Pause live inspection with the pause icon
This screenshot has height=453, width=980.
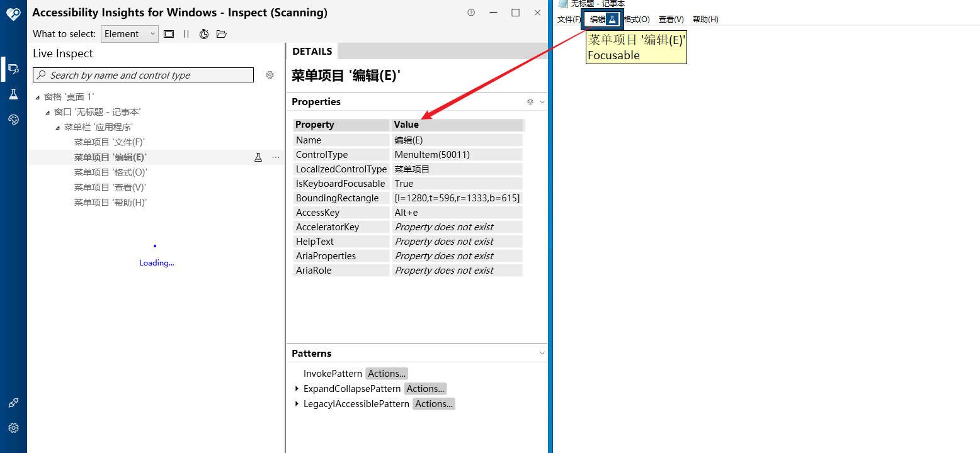coord(186,33)
